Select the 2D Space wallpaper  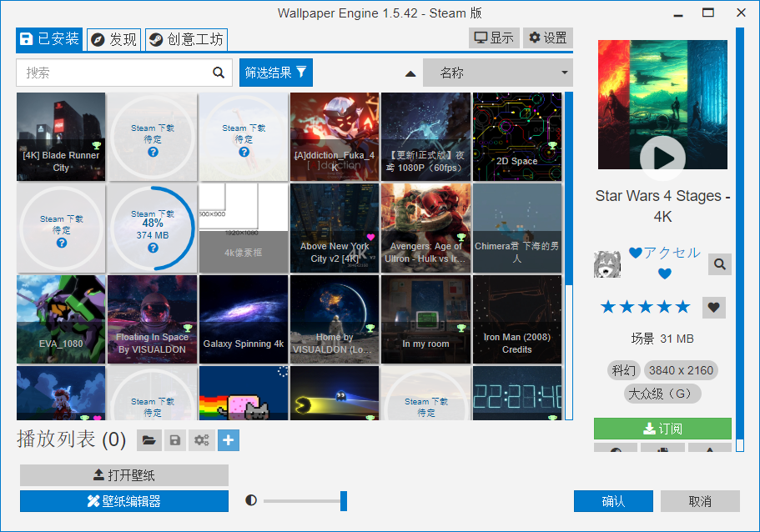tap(517, 137)
